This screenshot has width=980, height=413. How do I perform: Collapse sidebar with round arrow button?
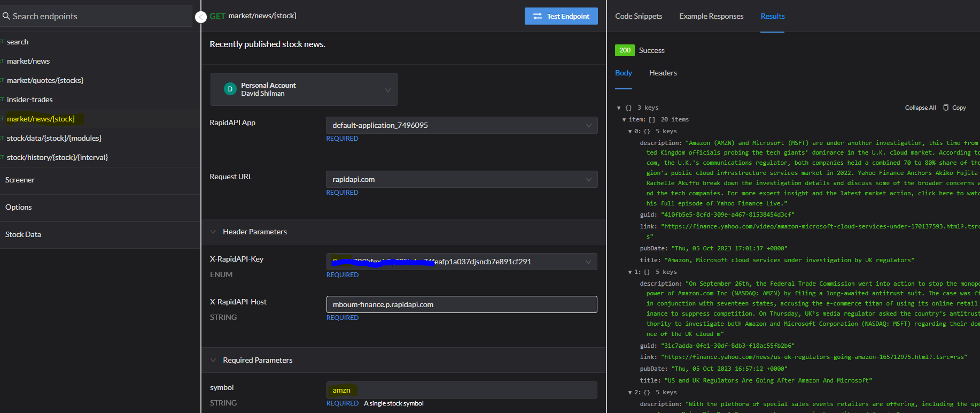coord(200,17)
